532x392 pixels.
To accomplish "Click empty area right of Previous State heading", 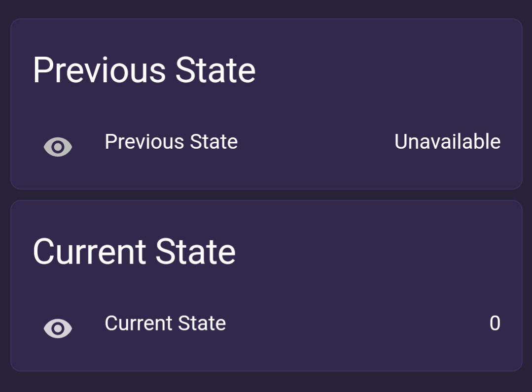I will click(x=385, y=70).
